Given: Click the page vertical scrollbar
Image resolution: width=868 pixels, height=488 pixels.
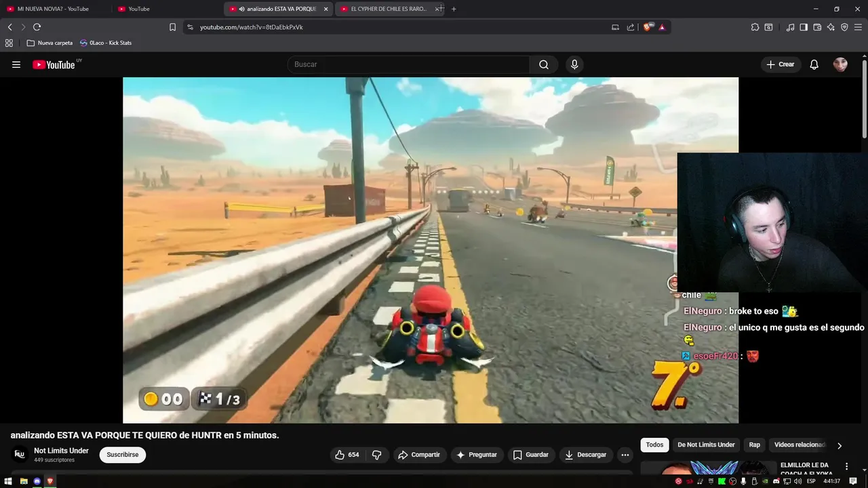Looking at the screenshot, I should click(865, 98).
